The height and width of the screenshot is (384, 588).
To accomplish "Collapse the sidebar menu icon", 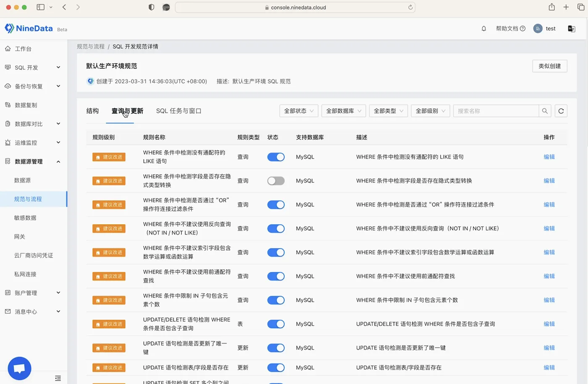I will [x=58, y=378].
